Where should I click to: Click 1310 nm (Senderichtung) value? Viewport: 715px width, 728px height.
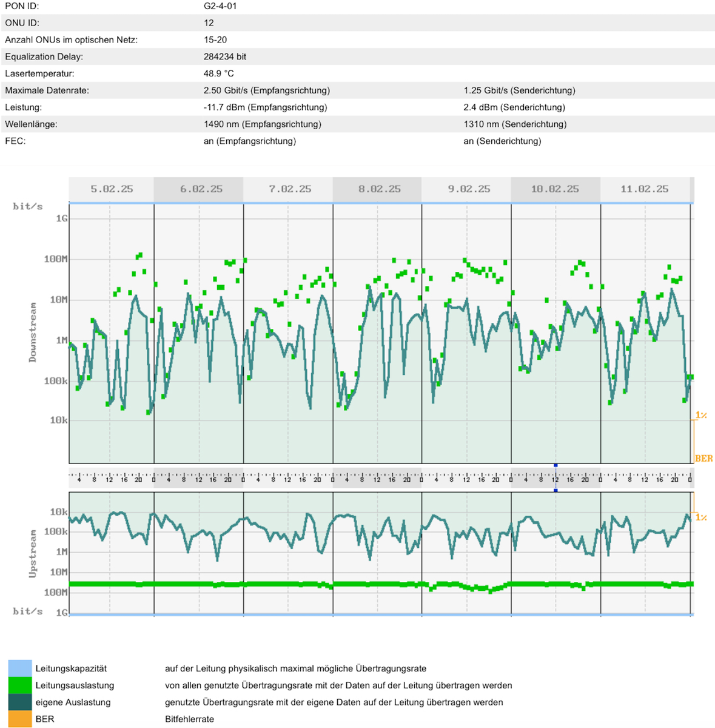tap(515, 124)
